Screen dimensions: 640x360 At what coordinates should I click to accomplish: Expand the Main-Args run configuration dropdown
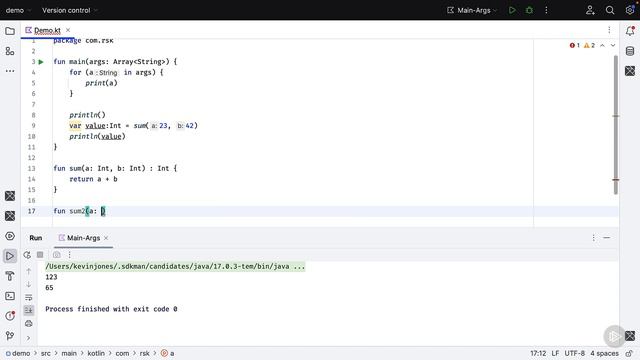pyautogui.click(x=472, y=10)
